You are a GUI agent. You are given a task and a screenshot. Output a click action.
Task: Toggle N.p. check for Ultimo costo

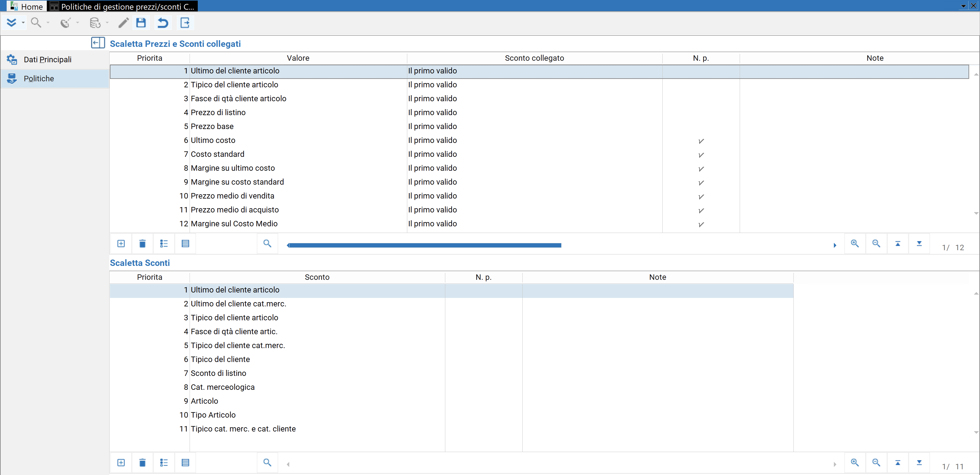click(x=701, y=141)
